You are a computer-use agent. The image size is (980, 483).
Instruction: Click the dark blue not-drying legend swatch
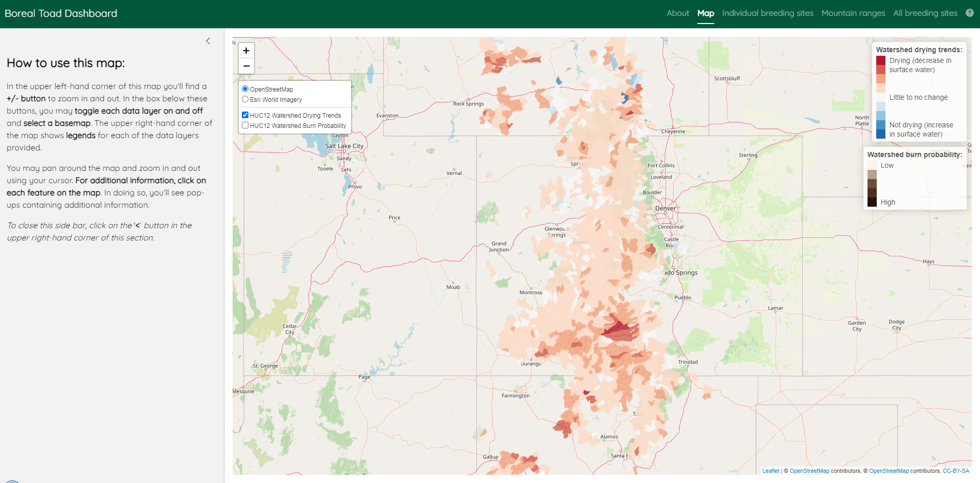880,134
